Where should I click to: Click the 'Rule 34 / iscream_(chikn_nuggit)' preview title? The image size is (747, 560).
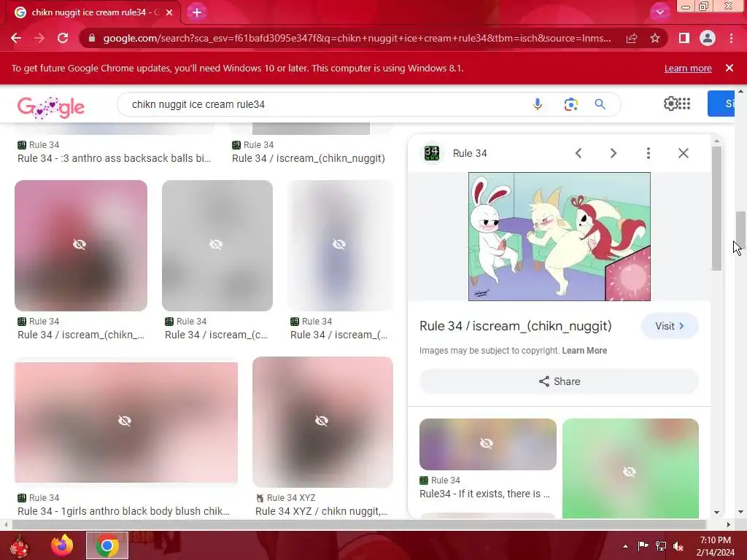[x=516, y=326]
